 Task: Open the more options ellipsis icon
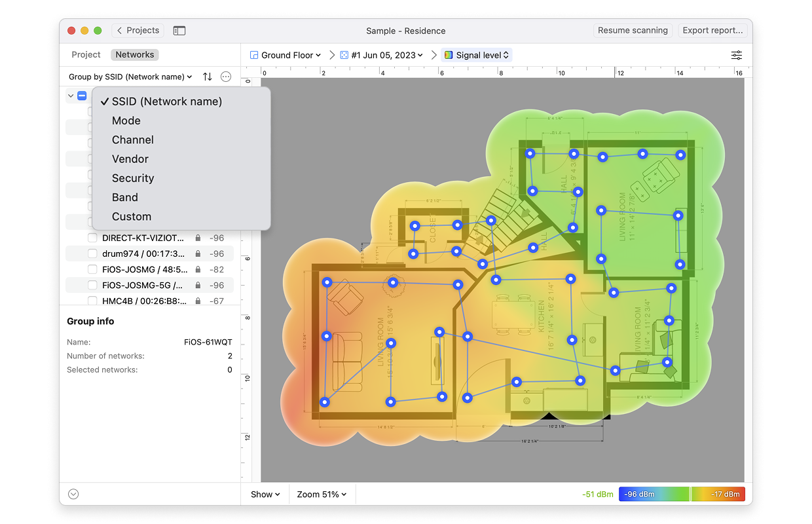pos(226,77)
